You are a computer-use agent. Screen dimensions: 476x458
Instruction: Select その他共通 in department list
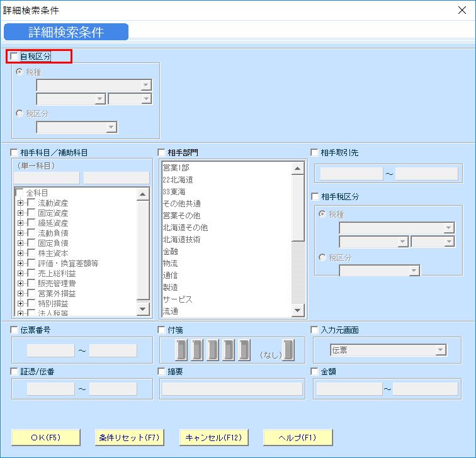point(227,204)
